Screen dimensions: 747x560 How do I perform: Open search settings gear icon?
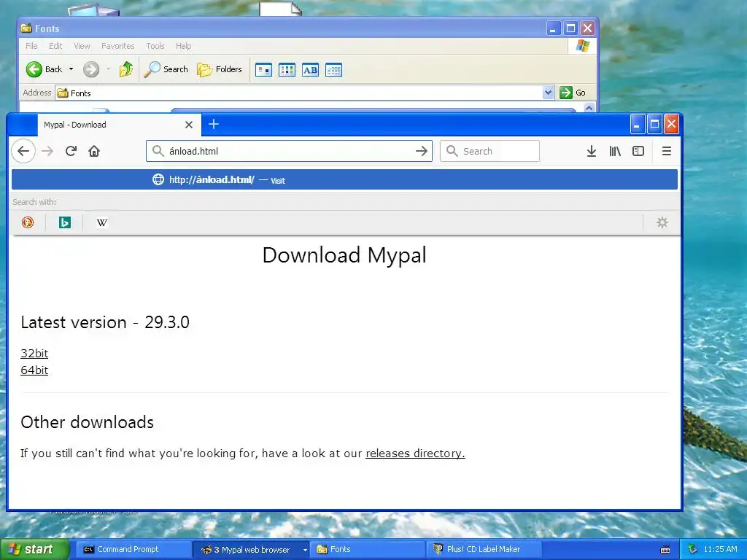pos(662,222)
